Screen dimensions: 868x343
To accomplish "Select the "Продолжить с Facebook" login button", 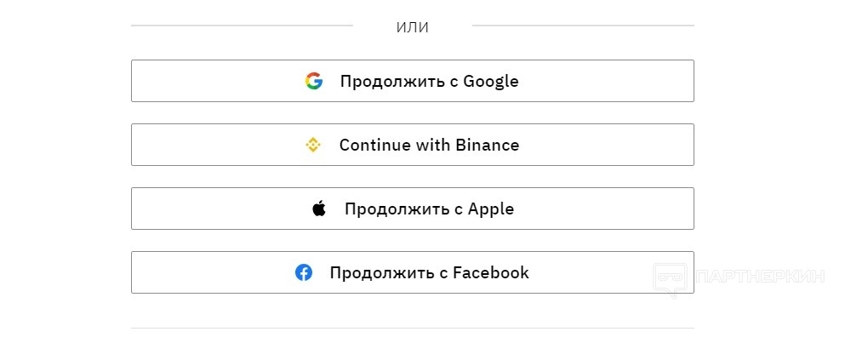I will click(412, 272).
